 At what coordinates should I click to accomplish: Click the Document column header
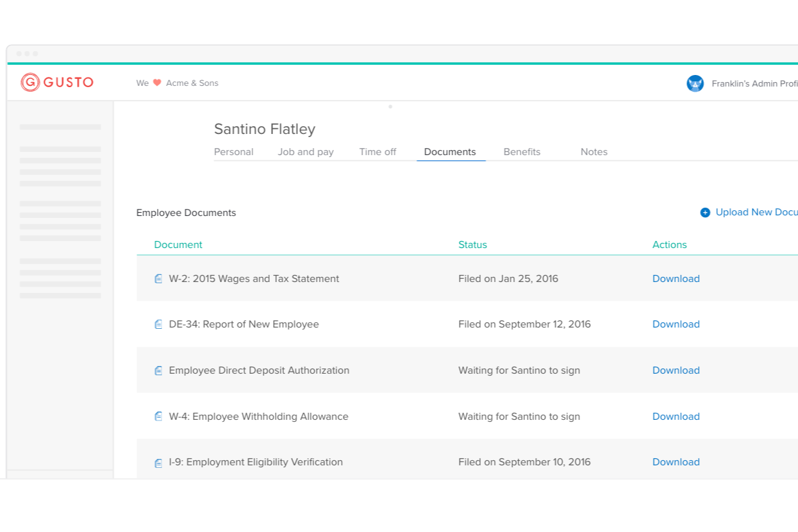click(x=178, y=245)
